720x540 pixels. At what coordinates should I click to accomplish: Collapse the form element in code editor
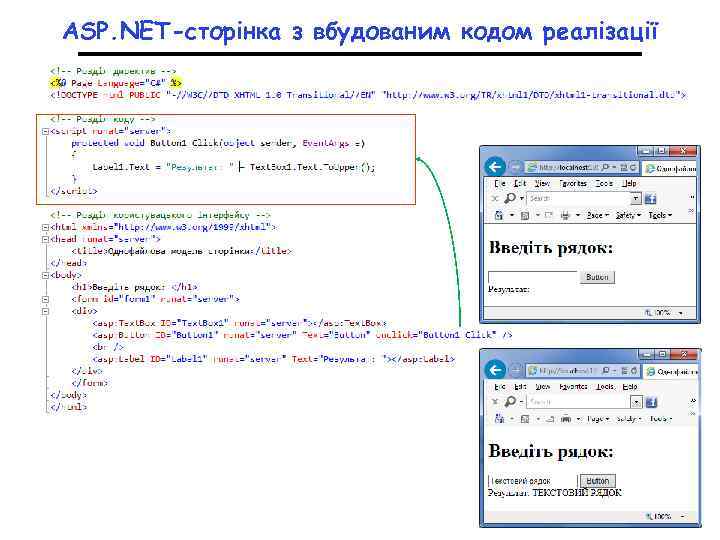click(x=45, y=299)
